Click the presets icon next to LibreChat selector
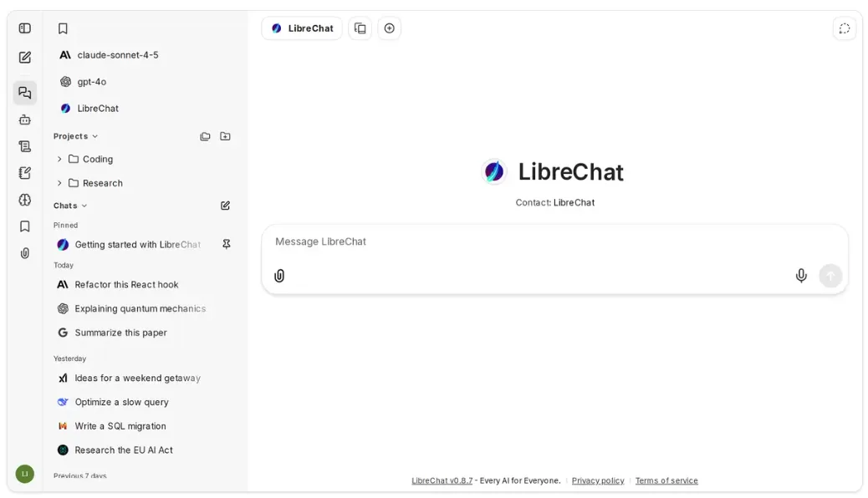Screen dimensions: 868x498 click(x=360, y=28)
